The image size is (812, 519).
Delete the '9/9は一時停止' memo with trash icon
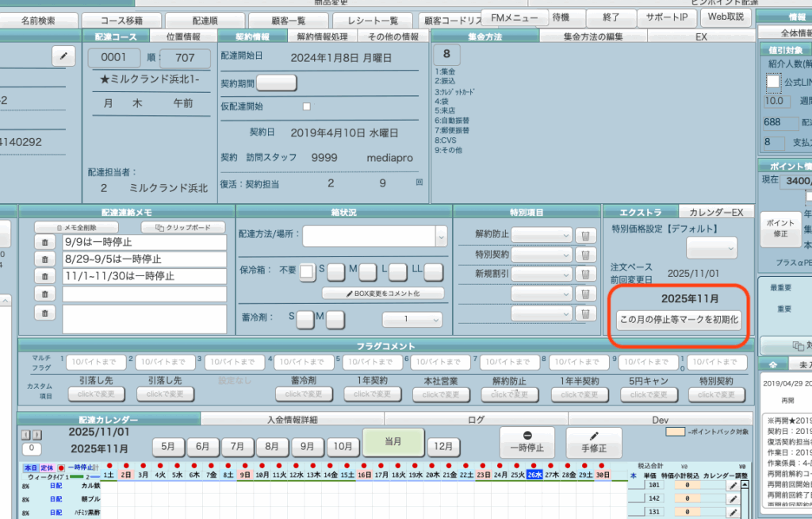click(45, 243)
